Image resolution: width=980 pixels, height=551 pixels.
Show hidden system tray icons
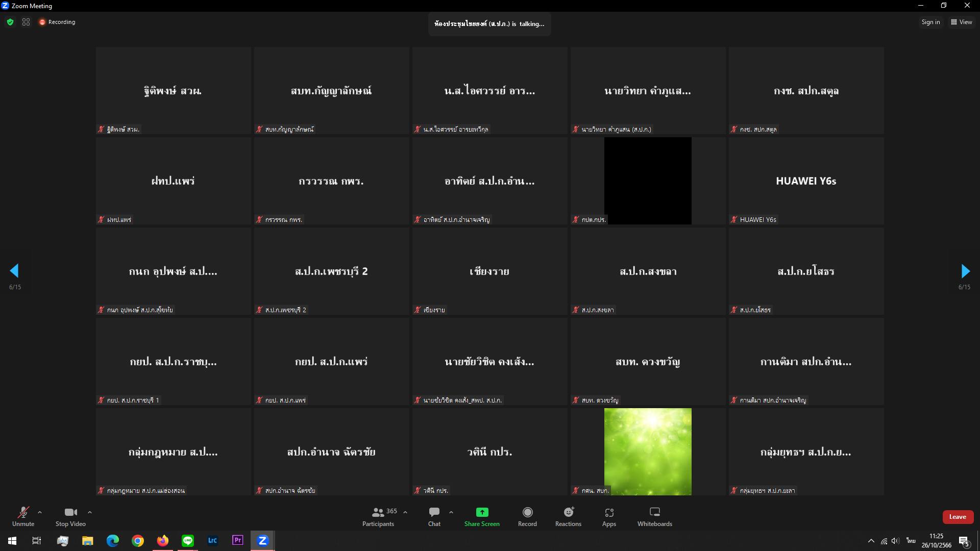click(x=871, y=541)
